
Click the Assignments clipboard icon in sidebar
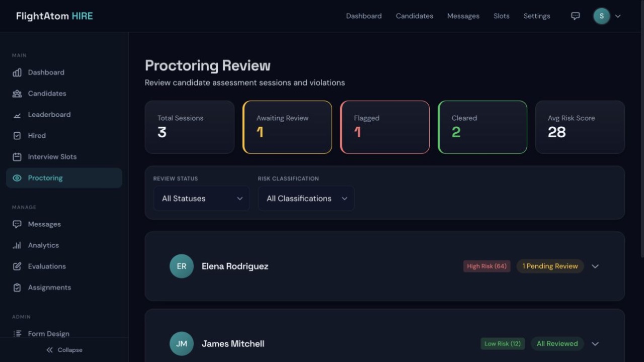(x=17, y=288)
